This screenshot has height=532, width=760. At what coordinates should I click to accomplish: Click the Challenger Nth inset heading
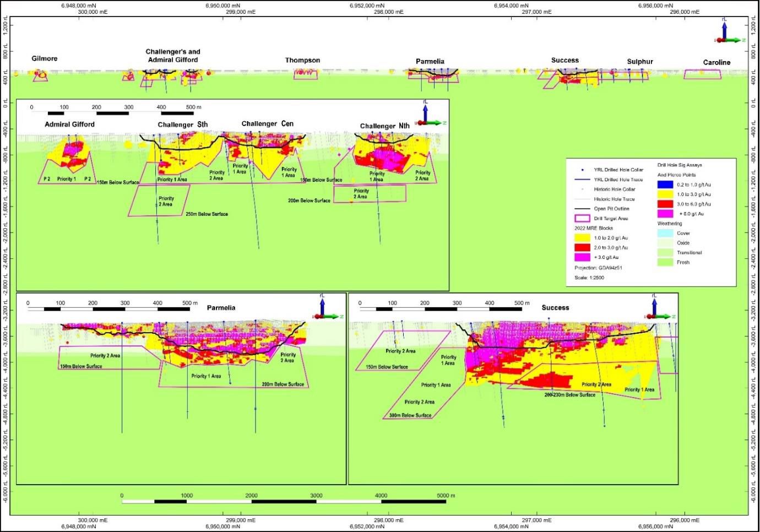385,126
